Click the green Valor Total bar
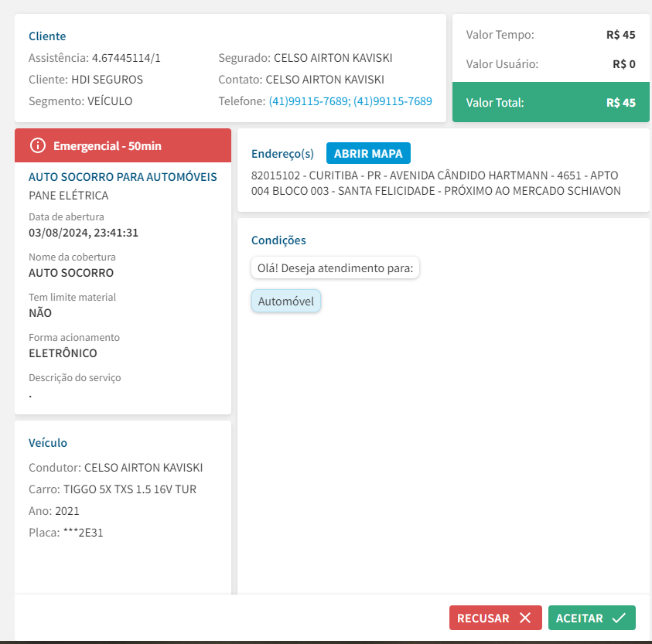Viewport: 652px width, 644px height. 551,102
